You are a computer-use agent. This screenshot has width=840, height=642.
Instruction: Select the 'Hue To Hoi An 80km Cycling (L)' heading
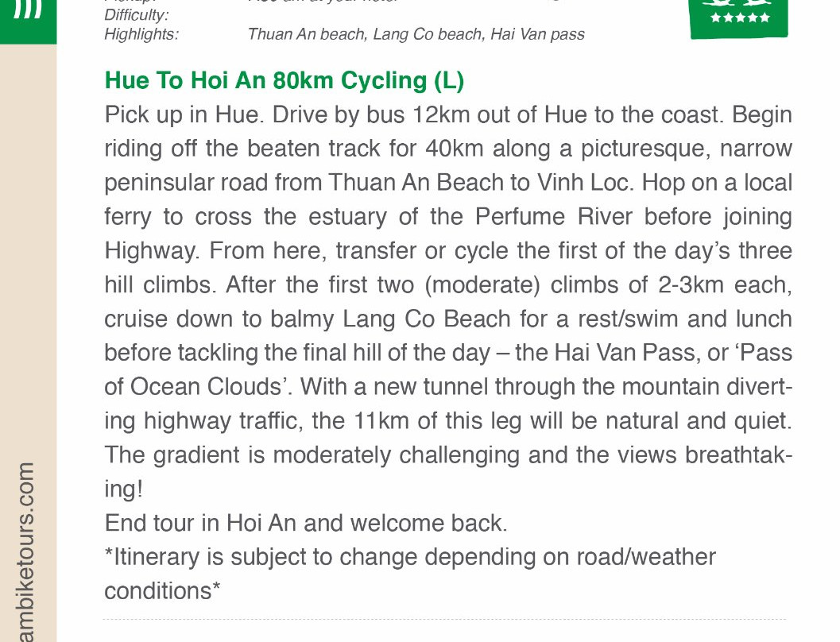click(x=284, y=80)
